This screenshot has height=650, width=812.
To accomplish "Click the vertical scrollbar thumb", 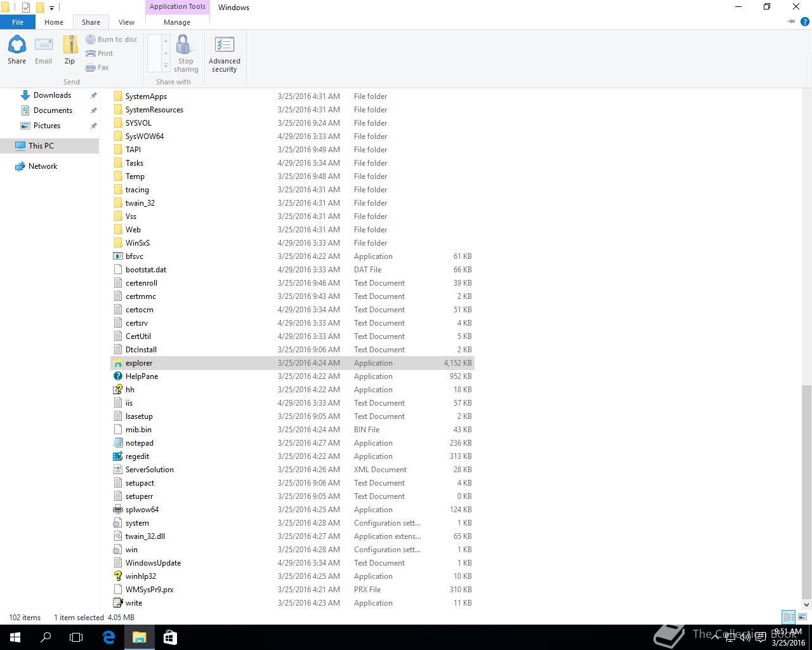I will pos(806,491).
